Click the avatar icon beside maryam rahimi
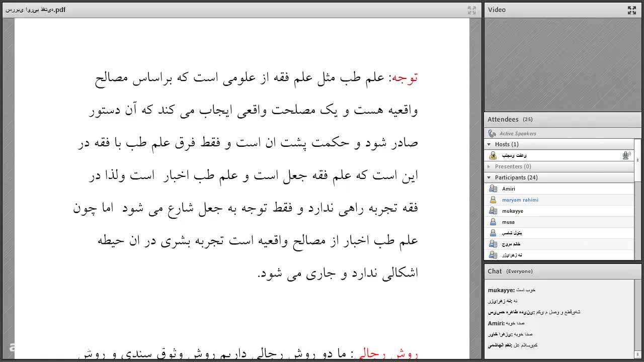 [493, 200]
